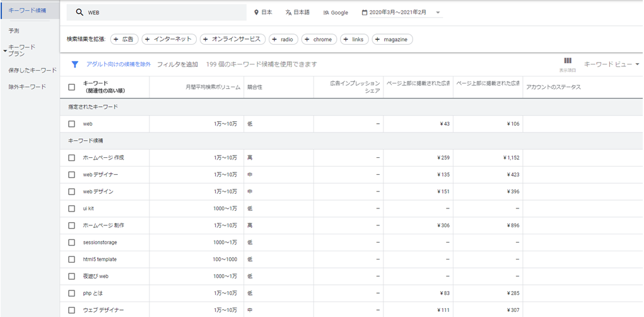Click the Google search network icon
644x317 pixels.
pos(326,13)
